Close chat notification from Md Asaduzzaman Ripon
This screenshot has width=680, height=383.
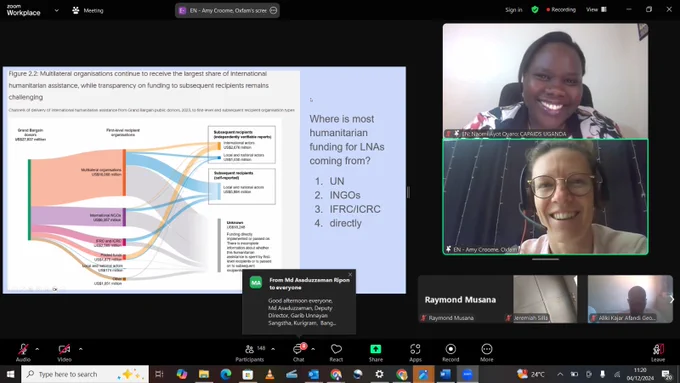[x=350, y=275]
